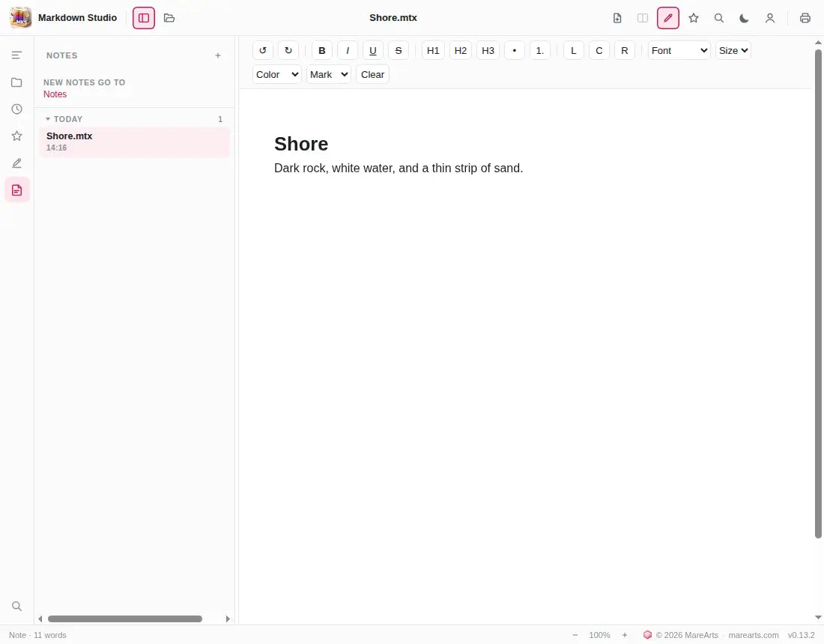Click the MareArts cube icon
824x644 pixels.
click(x=647, y=635)
